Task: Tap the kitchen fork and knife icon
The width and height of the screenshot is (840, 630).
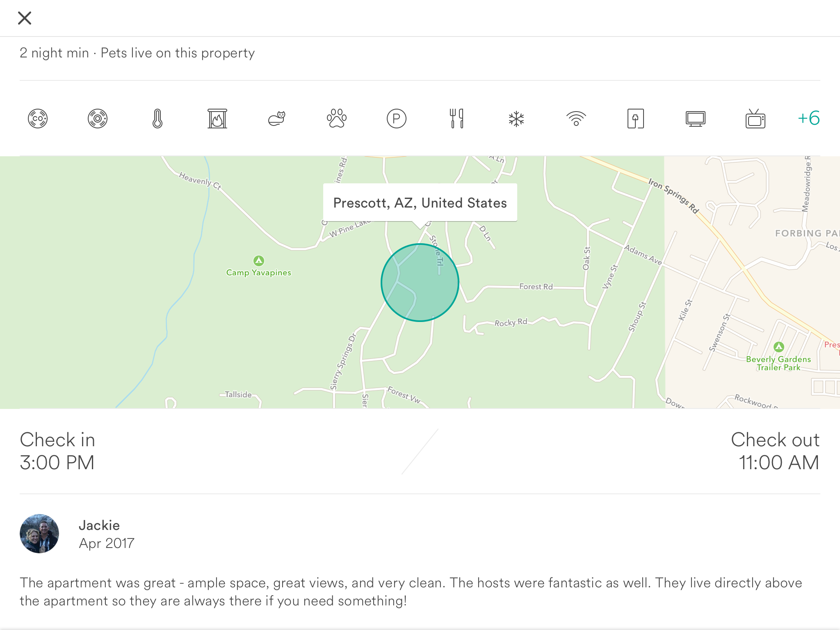Action: (x=457, y=119)
